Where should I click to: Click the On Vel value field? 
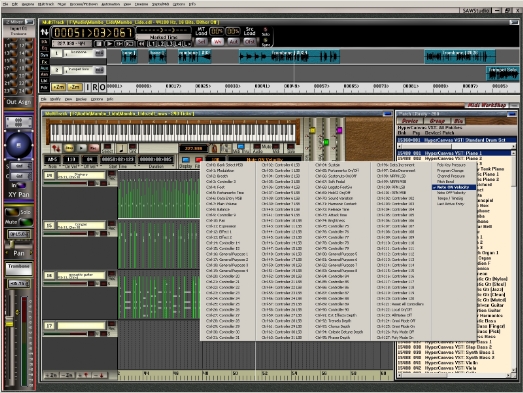71,159
